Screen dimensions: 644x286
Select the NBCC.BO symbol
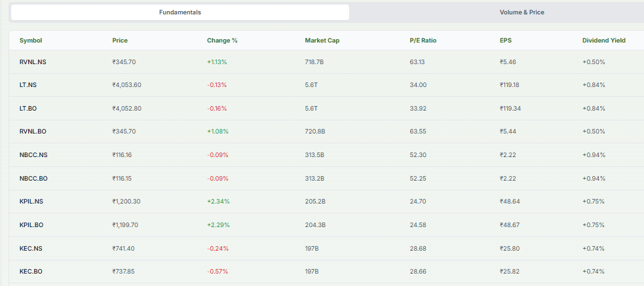tap(33, 179)
